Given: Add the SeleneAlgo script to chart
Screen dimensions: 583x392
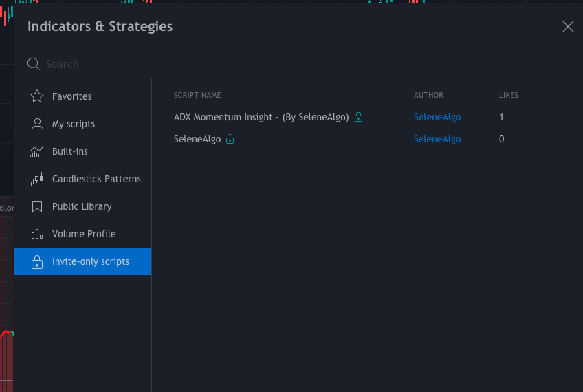Looking at the screenshot, I should [x=197, y=139].
